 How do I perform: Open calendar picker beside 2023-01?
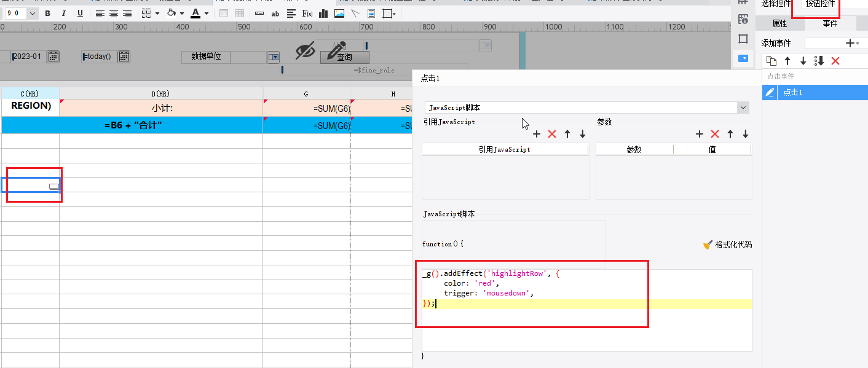53,57
